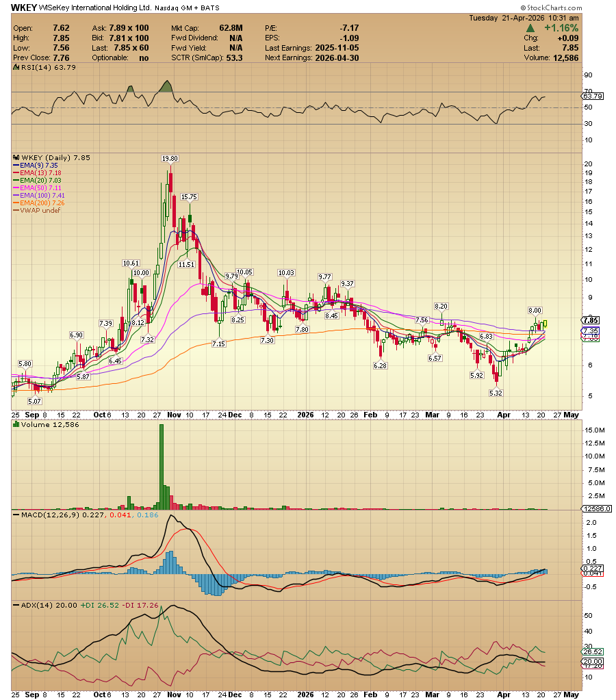Screen dimensions: 616x700
Task: Click the 10.61 price label
Action: coord(131,263)
